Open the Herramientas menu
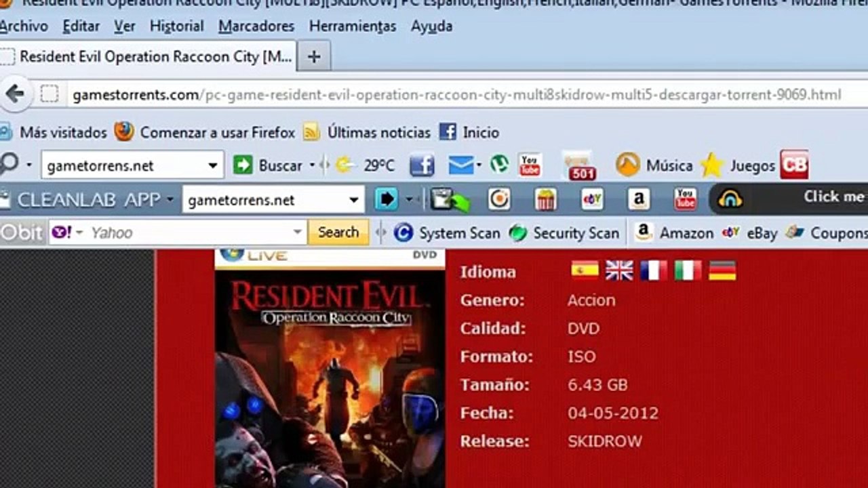The image size is (868, 488). [x=353, y=26]
